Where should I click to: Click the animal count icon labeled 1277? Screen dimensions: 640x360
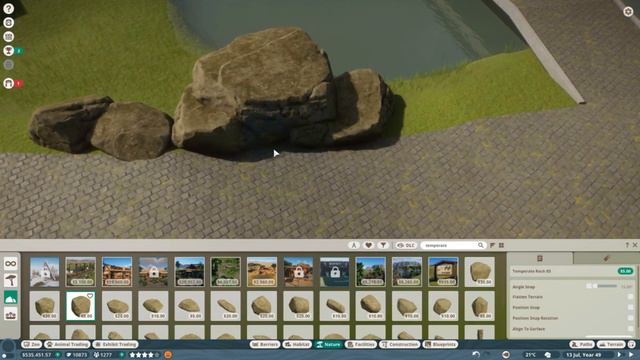tap(96, 355)
